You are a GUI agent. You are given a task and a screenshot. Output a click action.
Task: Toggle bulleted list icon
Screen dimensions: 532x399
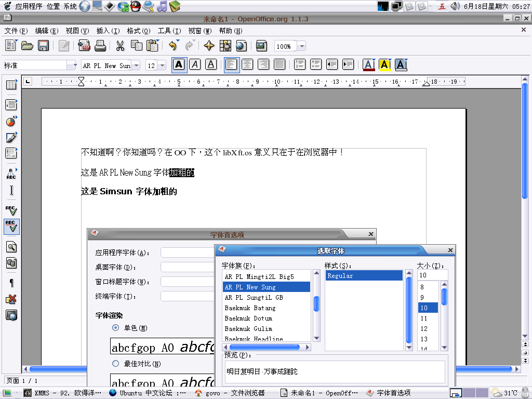click(316, 64)
